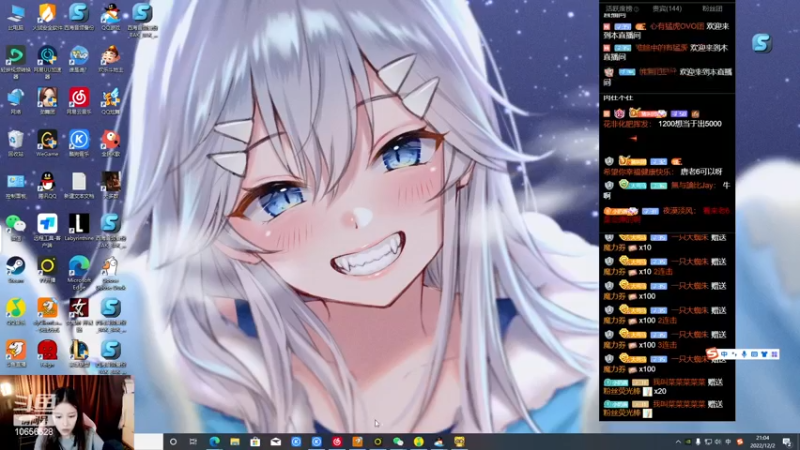
Task: Launch WeChat from the desktop
Action: pyautogui.click(x=15, y=227)
